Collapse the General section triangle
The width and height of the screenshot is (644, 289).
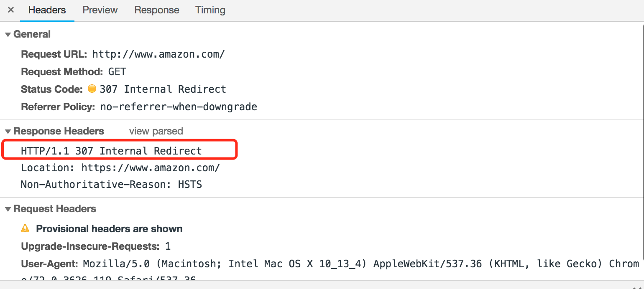pos(8,34)
